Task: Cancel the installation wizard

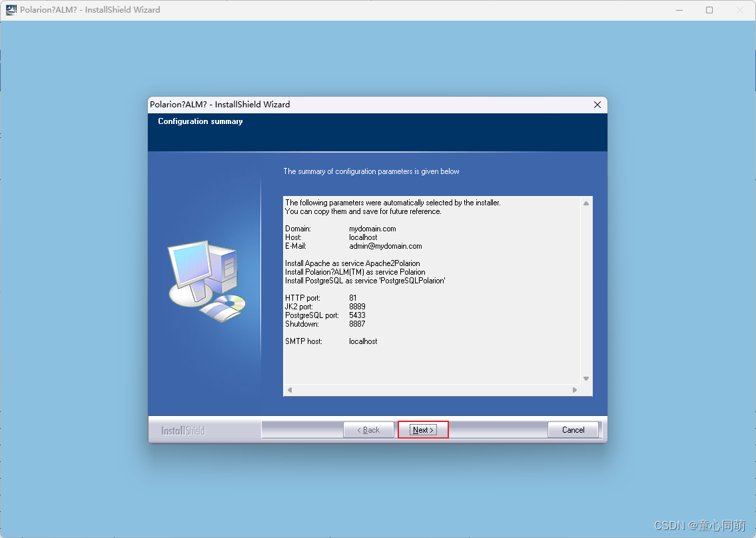Action: [573, 429]
